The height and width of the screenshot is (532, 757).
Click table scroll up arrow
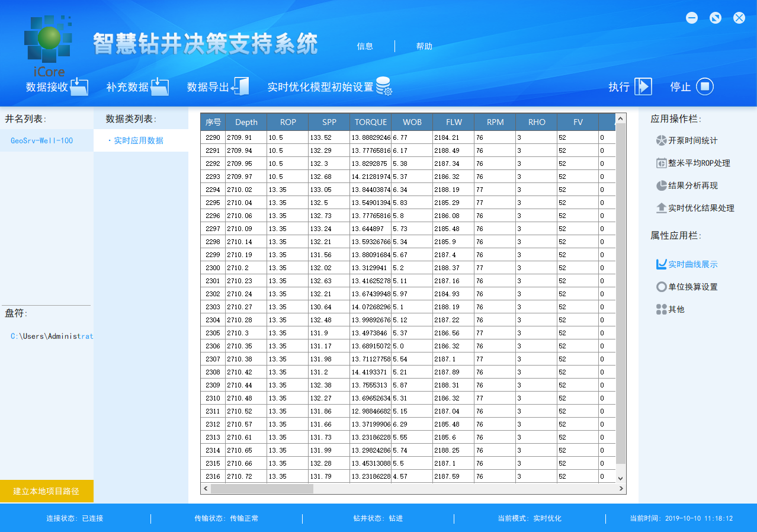click(x=621, y=118)
